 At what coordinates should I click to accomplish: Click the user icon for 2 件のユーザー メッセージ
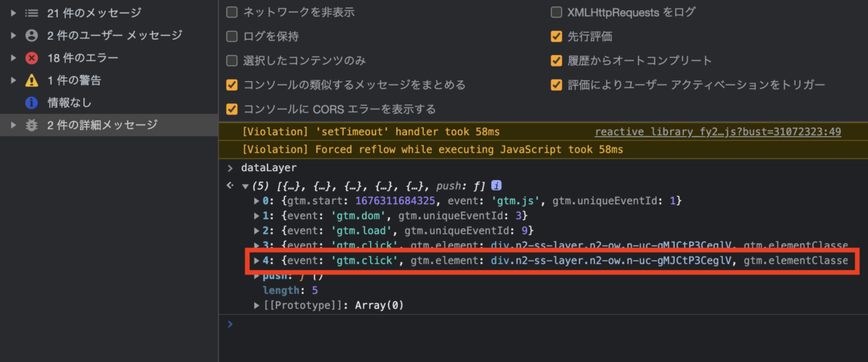(x=32, y=35)
